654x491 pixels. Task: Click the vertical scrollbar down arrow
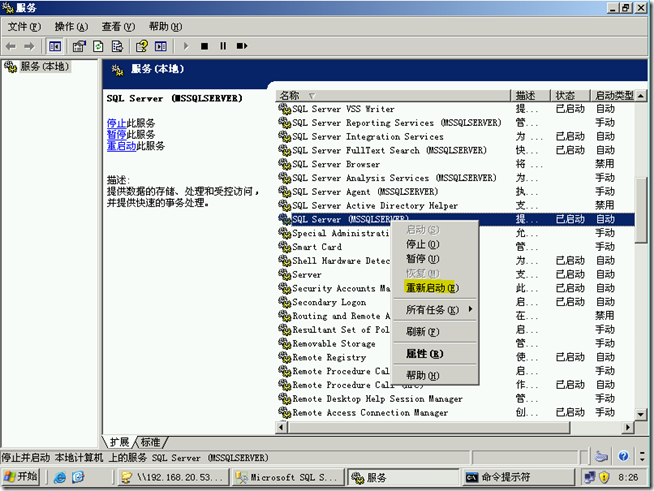coord(641,414)
